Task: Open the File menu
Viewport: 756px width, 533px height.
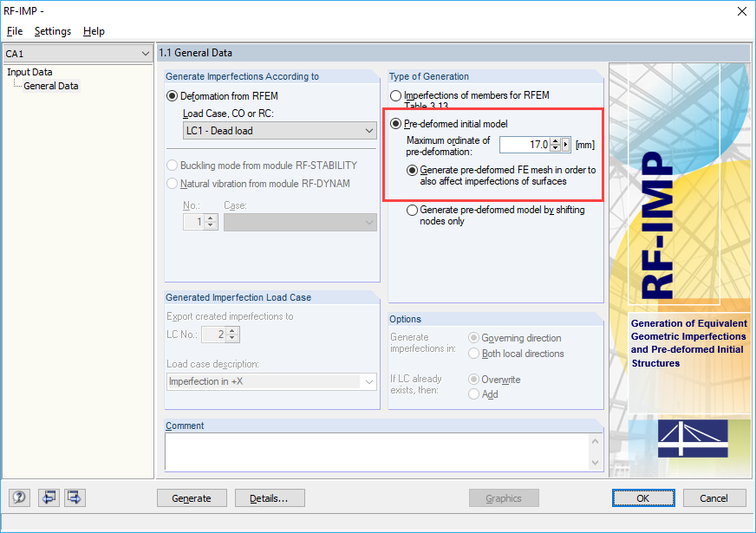Action: [15, 31]
